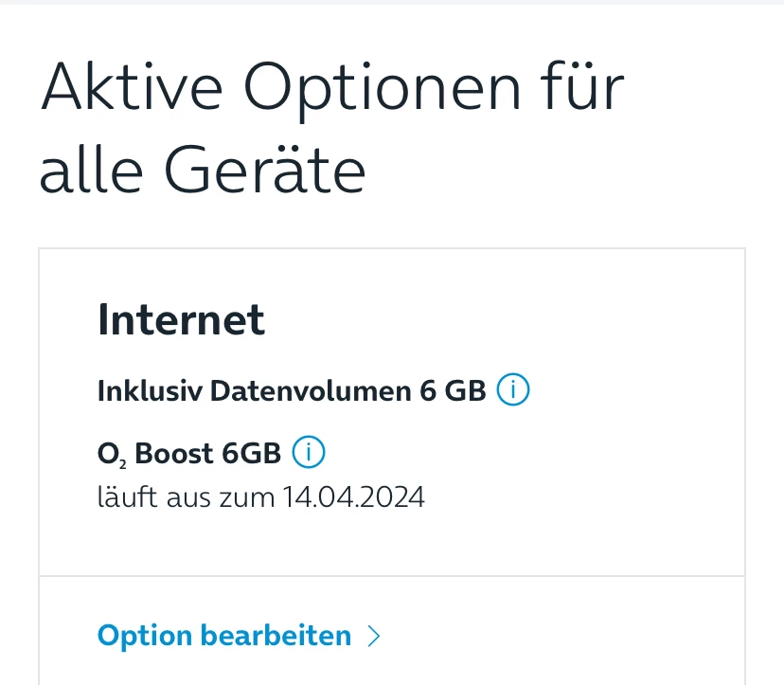
Task: Click the Inklusiv Datenvolumen 6 GB label
Action: click(x=292, y=390)
